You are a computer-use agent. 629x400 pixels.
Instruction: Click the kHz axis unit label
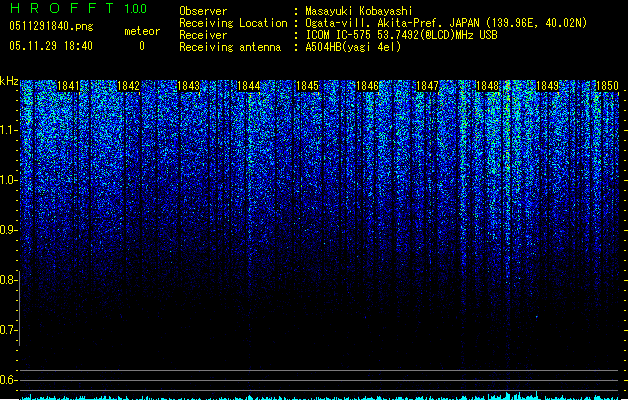[9, 81]
